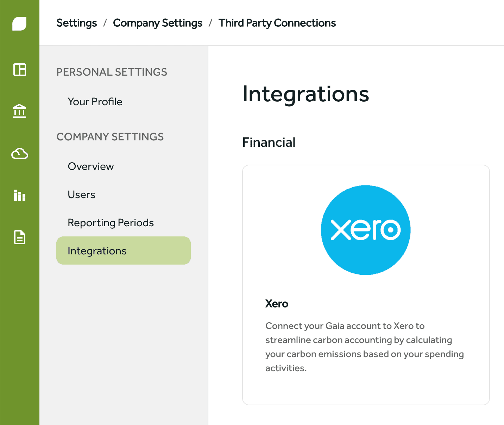Open the dashboard layout icon in sidebar

(20, 69)
